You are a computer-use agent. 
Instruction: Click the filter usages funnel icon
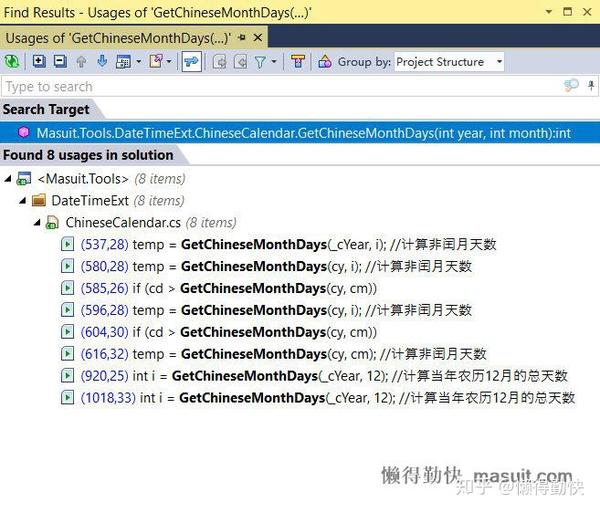point(261,62)
